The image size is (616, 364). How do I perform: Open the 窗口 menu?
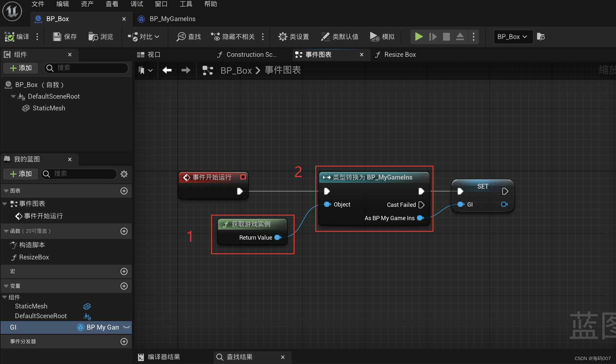(x=161, y=4)
